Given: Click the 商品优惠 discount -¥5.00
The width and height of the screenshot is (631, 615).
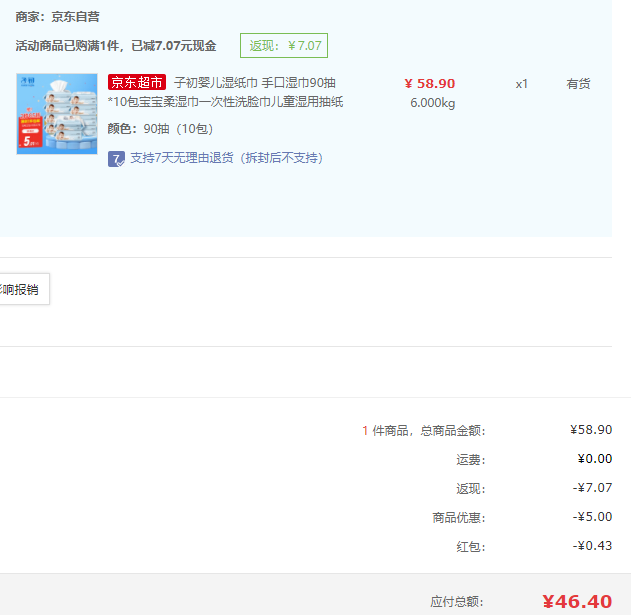Looking at the screenshot, I should pos(592,517).
